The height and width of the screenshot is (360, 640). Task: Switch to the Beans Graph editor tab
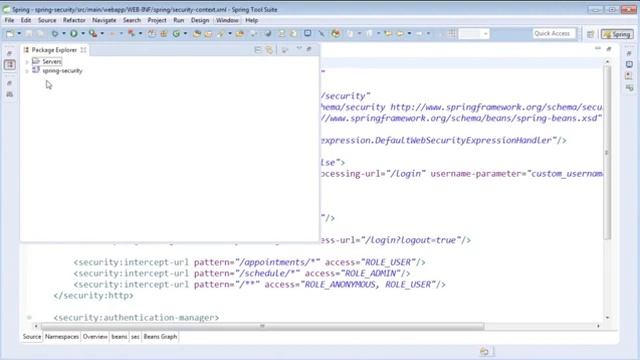pyautogui.click(x=160, y=337)
